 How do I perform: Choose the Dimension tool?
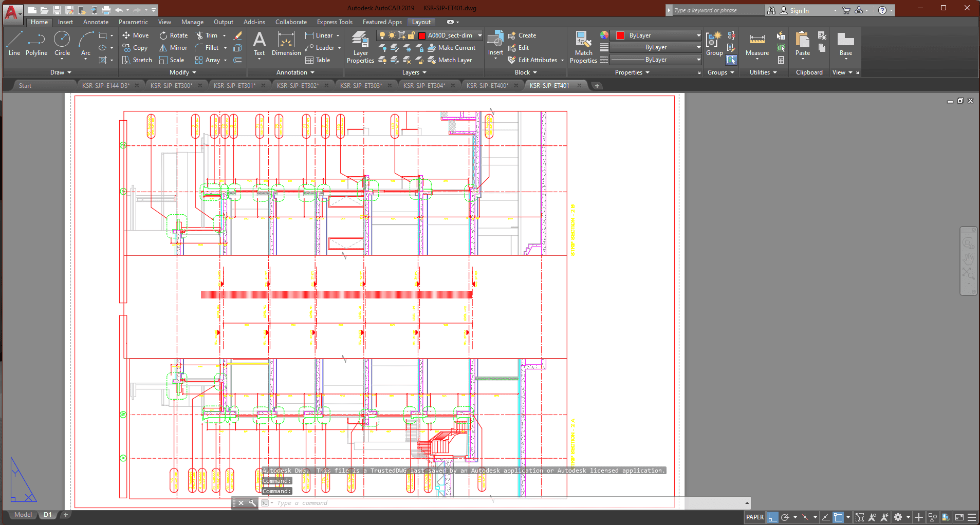click(x=286, y=43)
